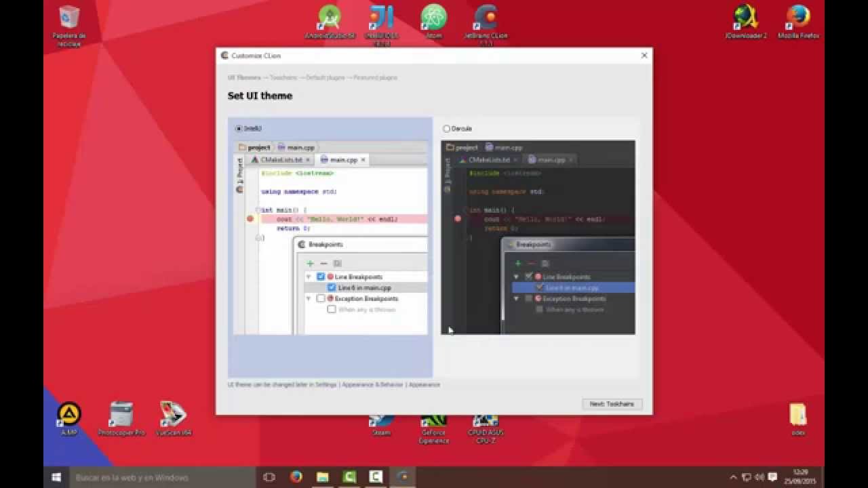Select the Mozilla Firefox desktop shortcut
The width and height of the screenshot is (868, 488).
point(798,22)
